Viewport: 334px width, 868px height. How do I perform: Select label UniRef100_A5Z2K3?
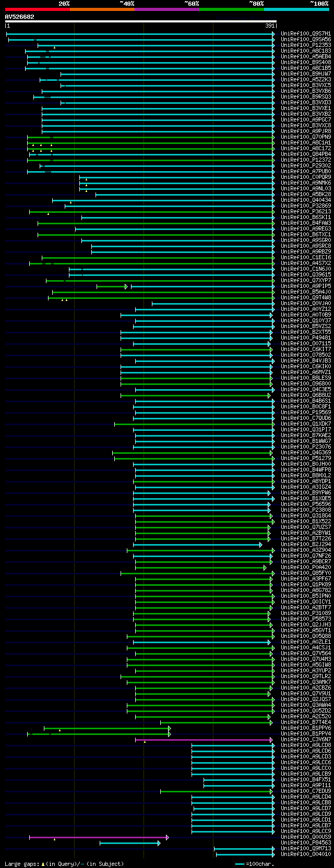306,79
